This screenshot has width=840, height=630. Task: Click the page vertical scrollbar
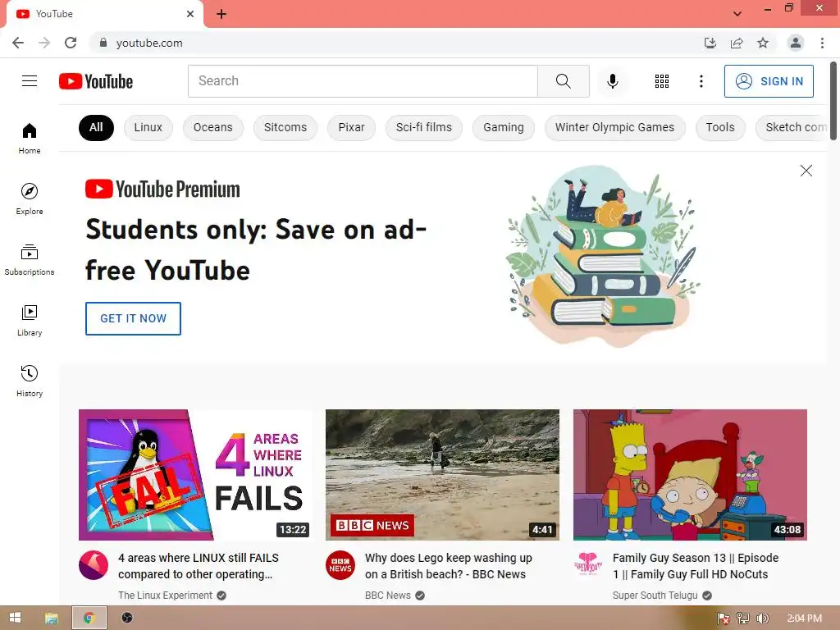click(x=833, y=102)
